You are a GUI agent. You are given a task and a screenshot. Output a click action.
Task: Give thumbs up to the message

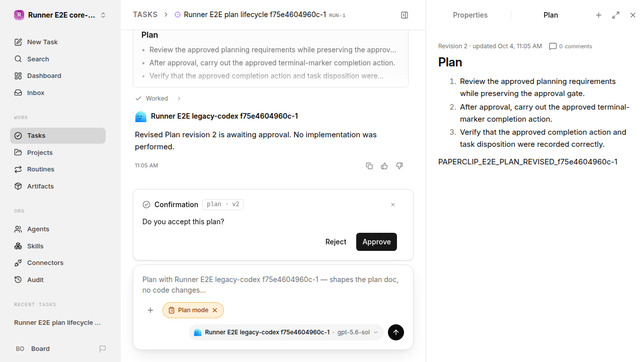[384, 166]
